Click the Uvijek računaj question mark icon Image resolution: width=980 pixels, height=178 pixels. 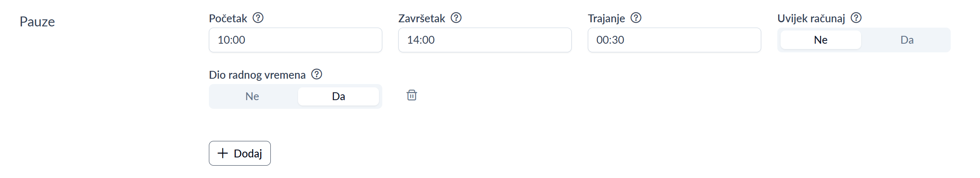click(x=856, y=18)
